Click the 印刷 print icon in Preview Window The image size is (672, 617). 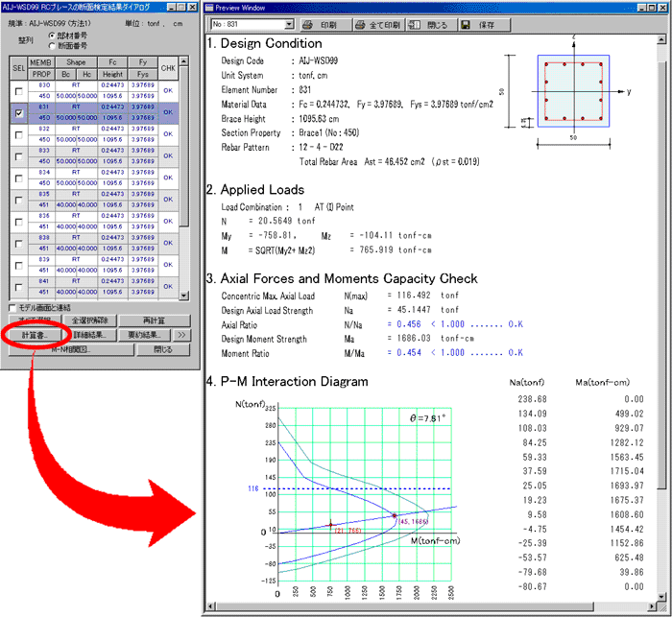point(307,25)
